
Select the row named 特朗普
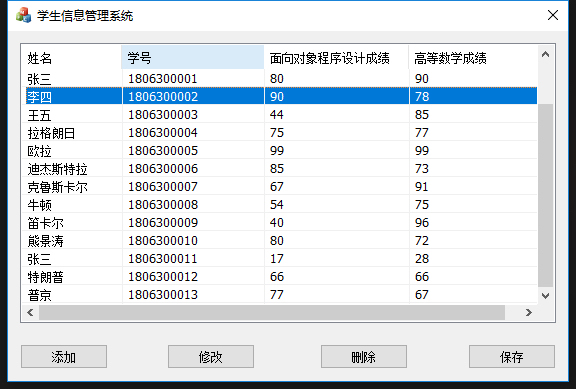(x=281, y=277)
